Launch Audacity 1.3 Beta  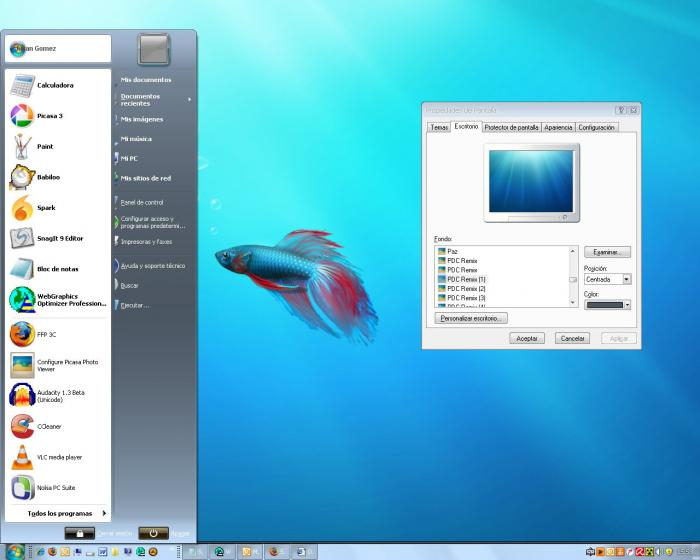pos(58,396)
